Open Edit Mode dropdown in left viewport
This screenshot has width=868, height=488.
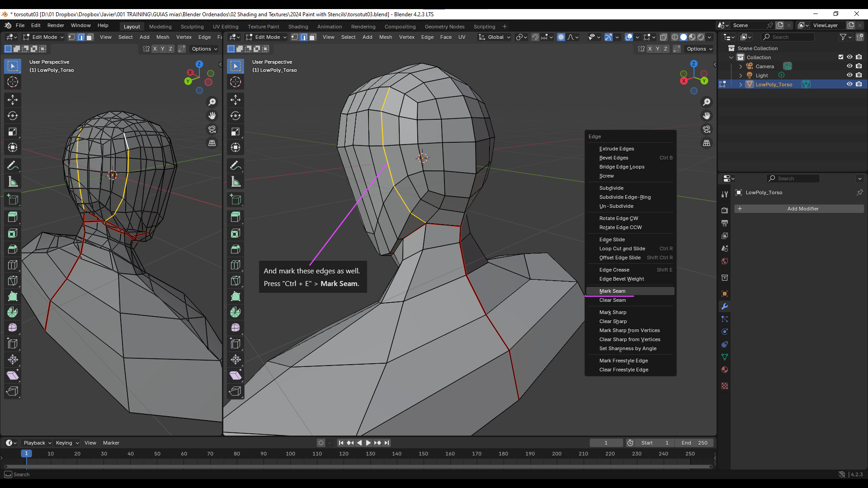[x=43, y=37]
